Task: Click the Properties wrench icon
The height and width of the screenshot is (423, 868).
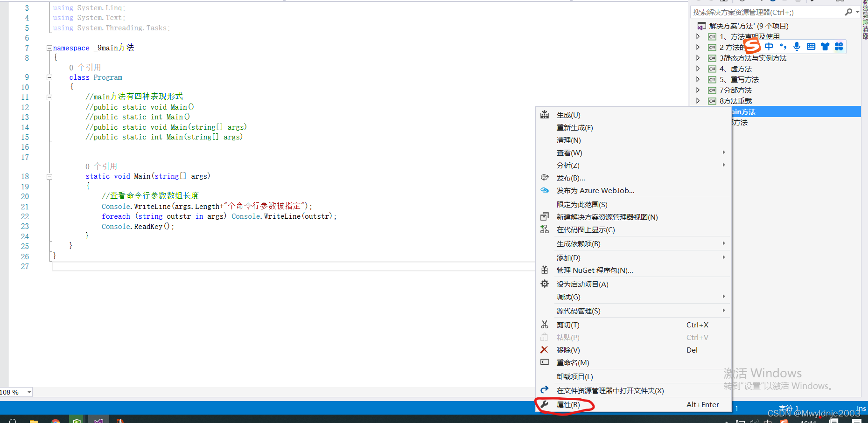Action: point(544,404)
